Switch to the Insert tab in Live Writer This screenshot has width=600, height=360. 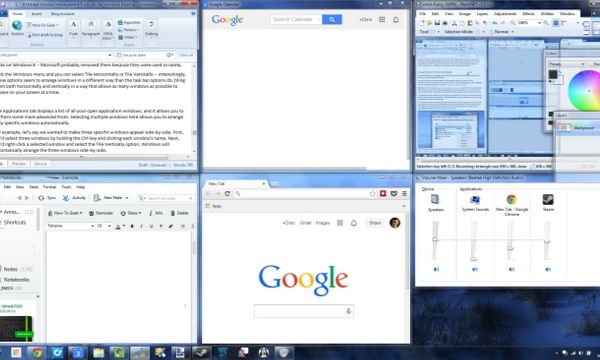point(37,14)
